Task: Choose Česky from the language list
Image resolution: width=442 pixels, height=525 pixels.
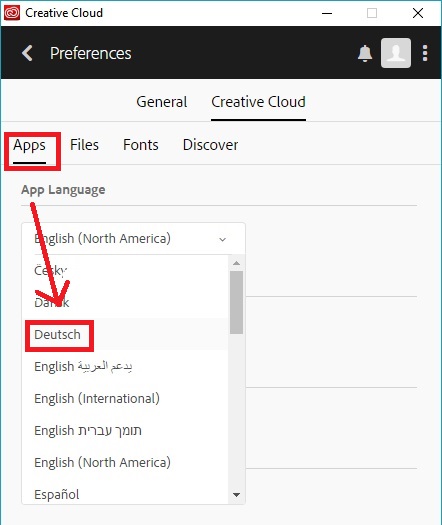Action: [x=125, y=271]
